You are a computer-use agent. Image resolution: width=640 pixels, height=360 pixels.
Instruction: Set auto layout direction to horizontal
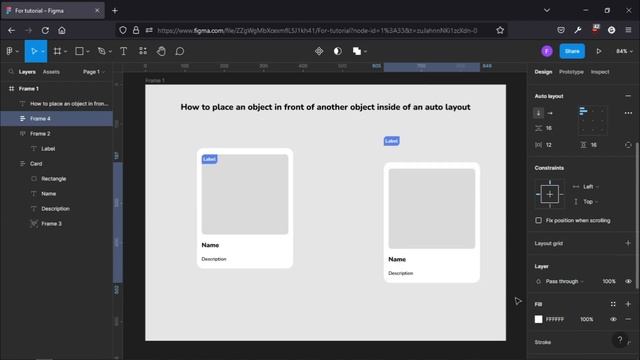pos(550,113)
